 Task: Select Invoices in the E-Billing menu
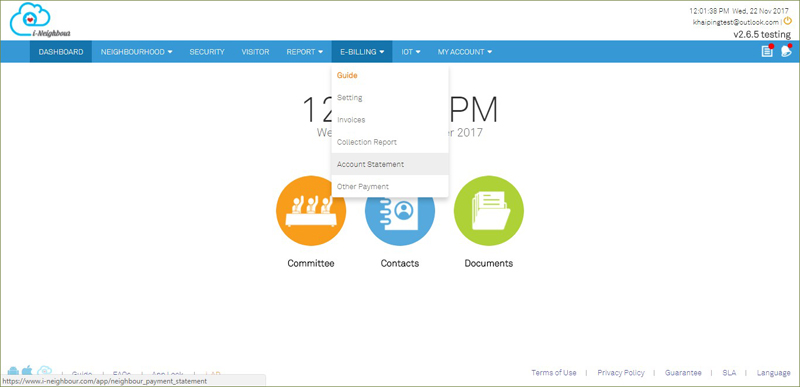[390, 120]
